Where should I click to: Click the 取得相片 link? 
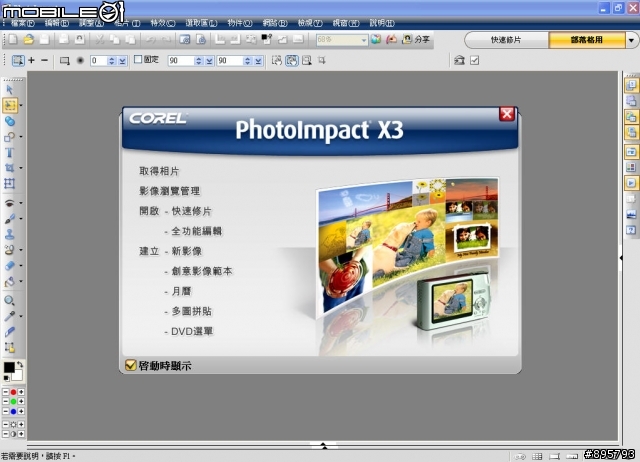tap(159, 171)
